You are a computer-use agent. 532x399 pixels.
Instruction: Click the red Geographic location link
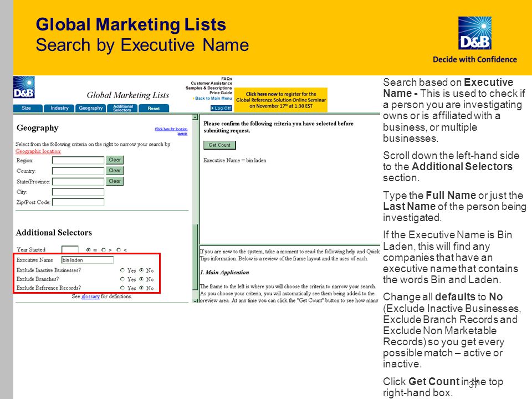click(38, 151)
